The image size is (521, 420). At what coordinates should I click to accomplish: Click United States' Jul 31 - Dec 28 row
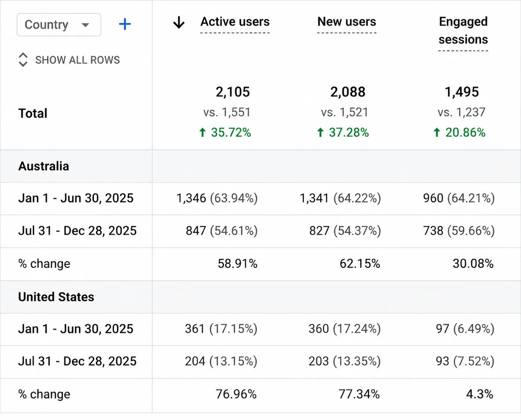pyautogui.click(x=260, y=361)
